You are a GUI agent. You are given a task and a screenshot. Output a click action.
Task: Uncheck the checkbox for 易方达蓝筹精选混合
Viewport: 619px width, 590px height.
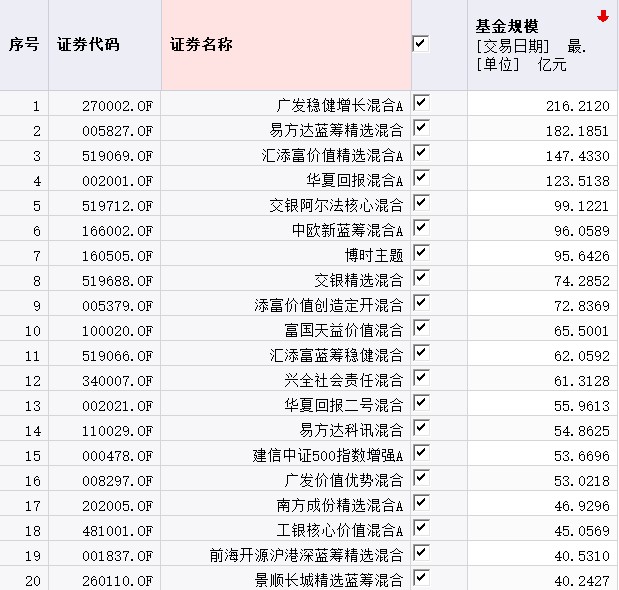420,128
